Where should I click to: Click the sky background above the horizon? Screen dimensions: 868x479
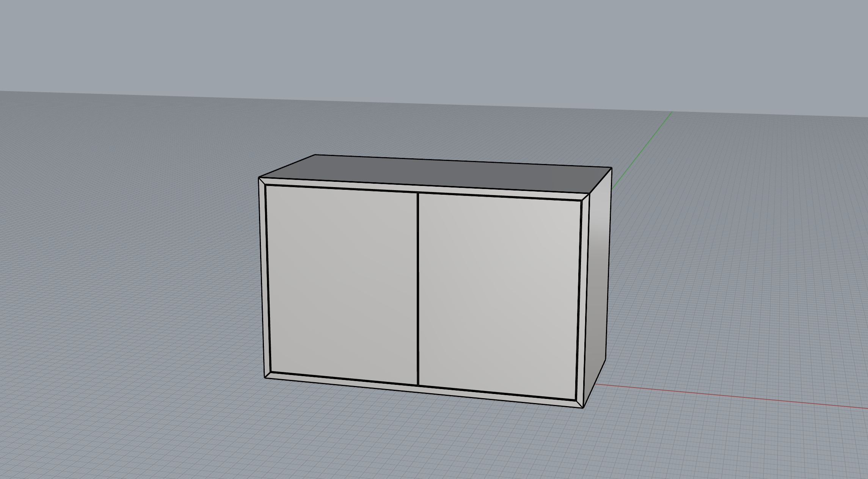[417, 46]
